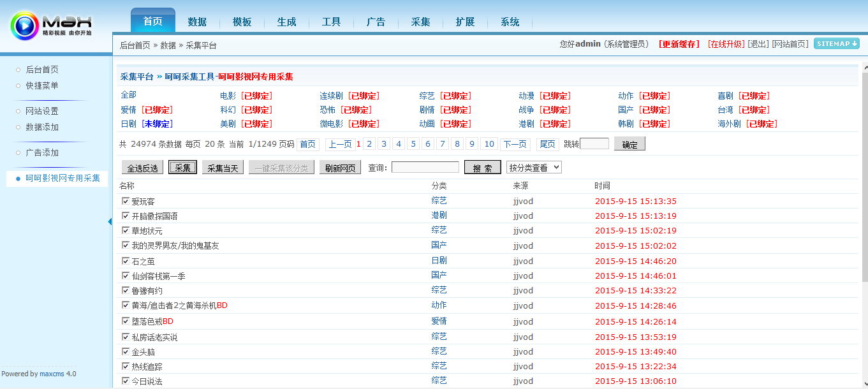The height and width of the screenshot is (389, 868).
Task: Open the 系统 menu tab
Action: 510,21
